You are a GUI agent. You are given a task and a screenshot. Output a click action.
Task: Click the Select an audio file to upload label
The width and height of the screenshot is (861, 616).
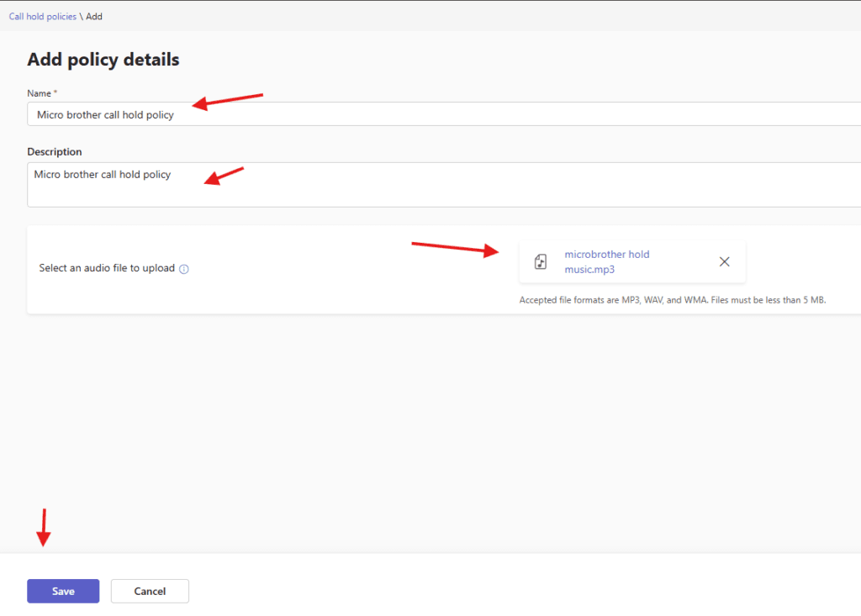pyautogui.click(x=107, y=268)
